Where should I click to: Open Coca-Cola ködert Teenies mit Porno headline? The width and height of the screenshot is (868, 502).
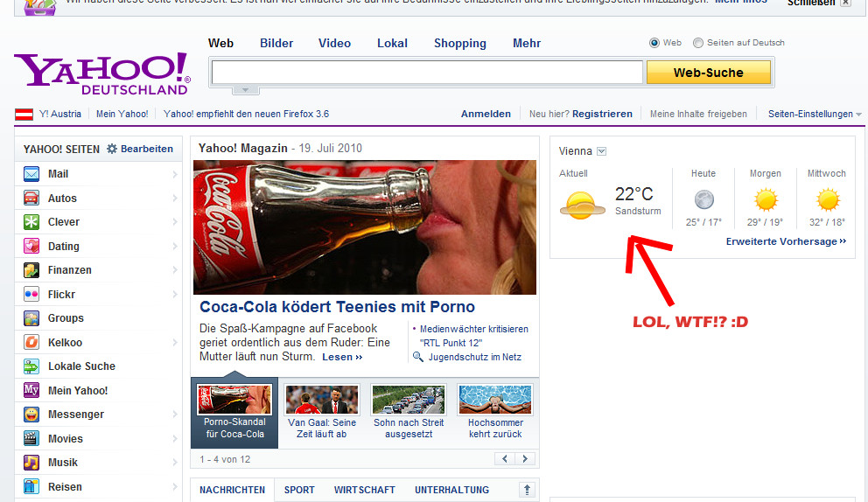(337, 307)
